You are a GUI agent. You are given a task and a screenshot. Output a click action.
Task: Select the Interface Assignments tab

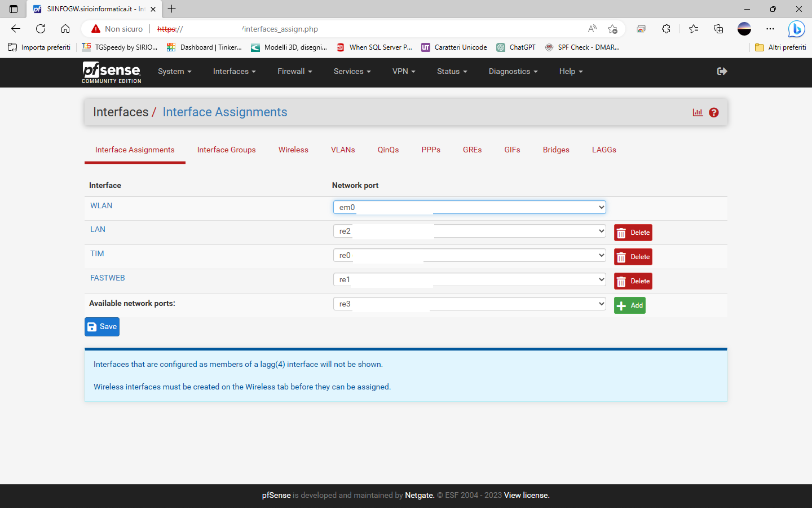pyautogui.click(x=135, y=150)
